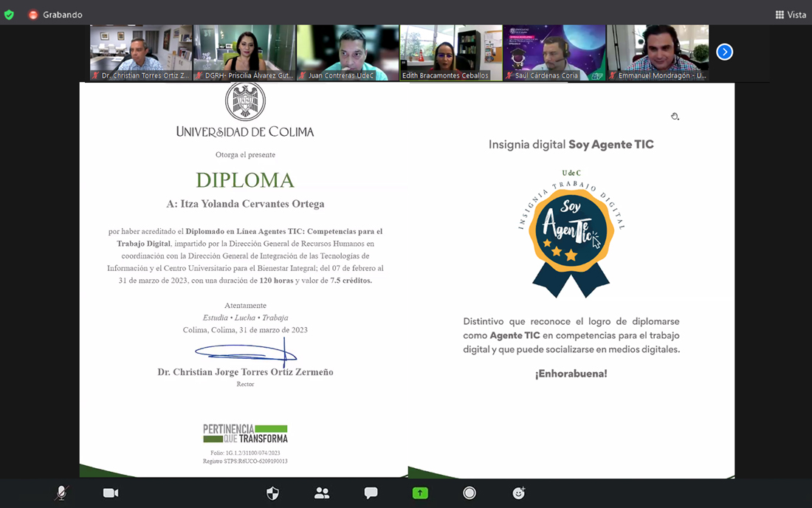
Task: Open the Vista layout menu
Action: [x=791, y=15]
